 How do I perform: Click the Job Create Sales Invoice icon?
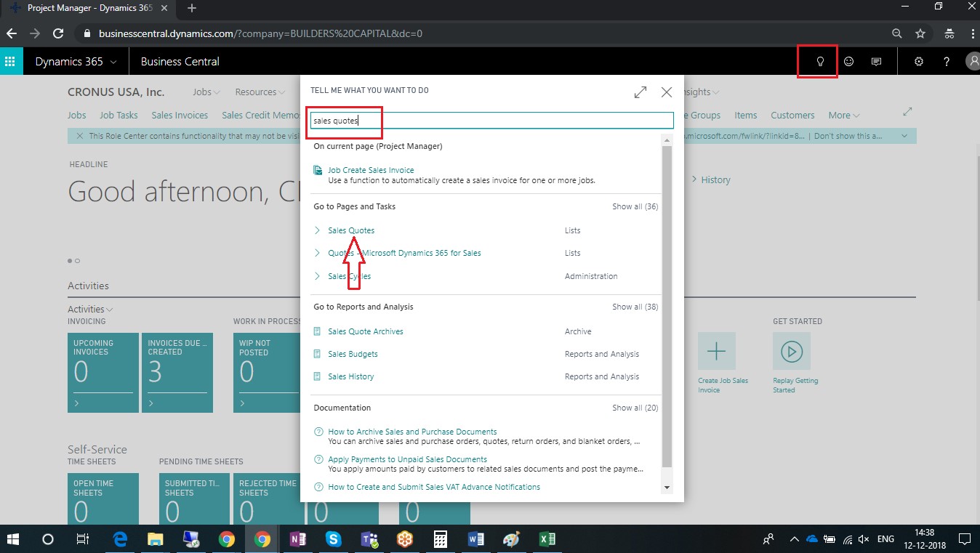pyautogui.click(x=318, y=170)
